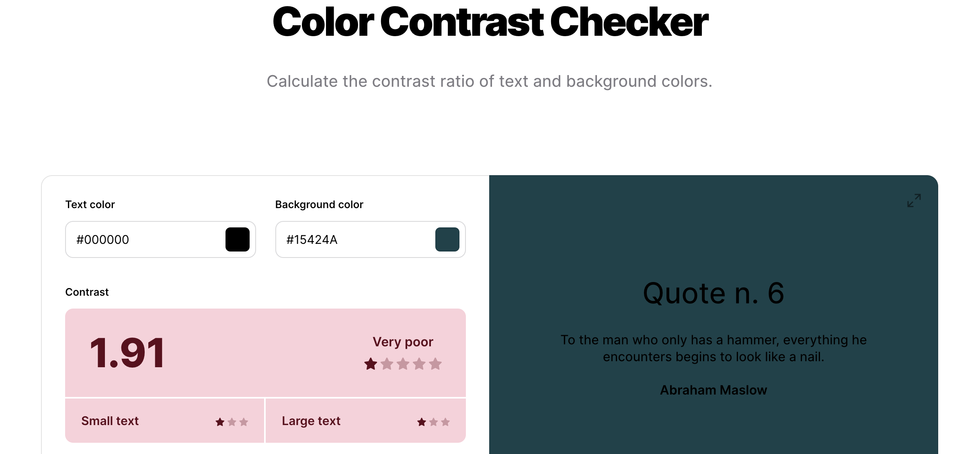Click the Very poor rating label

pos(403,342)
